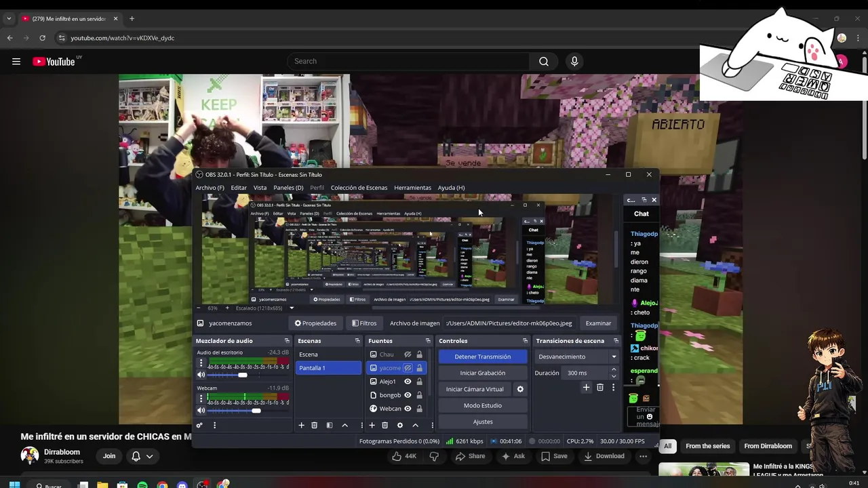Click the Duración 300 ms field

click(585, 373)
